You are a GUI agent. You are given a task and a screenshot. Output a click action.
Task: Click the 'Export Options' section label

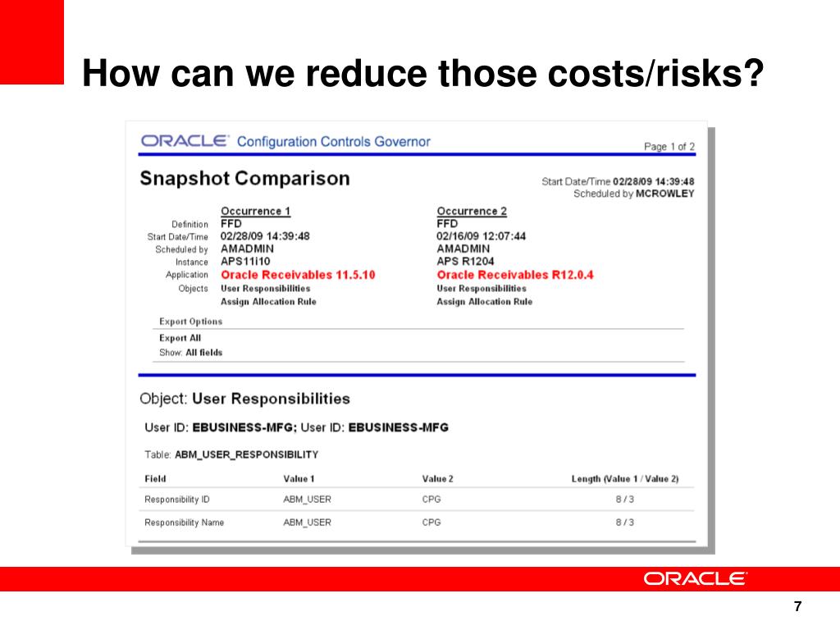pyautogui.click(x=190, y=322)
